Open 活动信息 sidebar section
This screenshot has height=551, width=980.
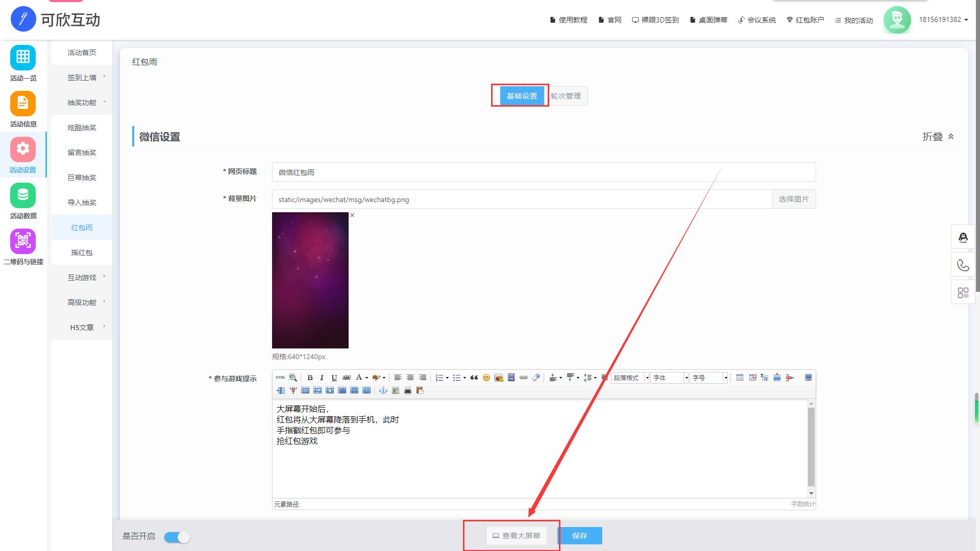(x=23, y=110)
